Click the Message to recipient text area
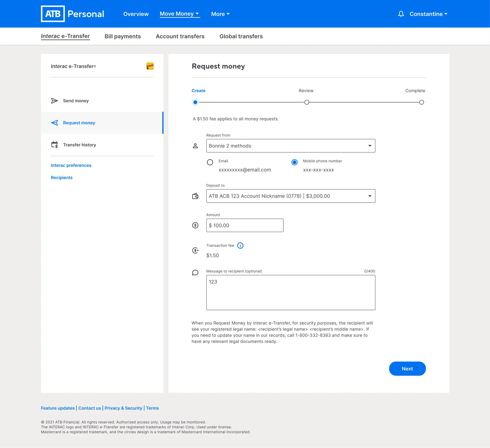The width and height of the screenshot is (490, 448). 291,293
